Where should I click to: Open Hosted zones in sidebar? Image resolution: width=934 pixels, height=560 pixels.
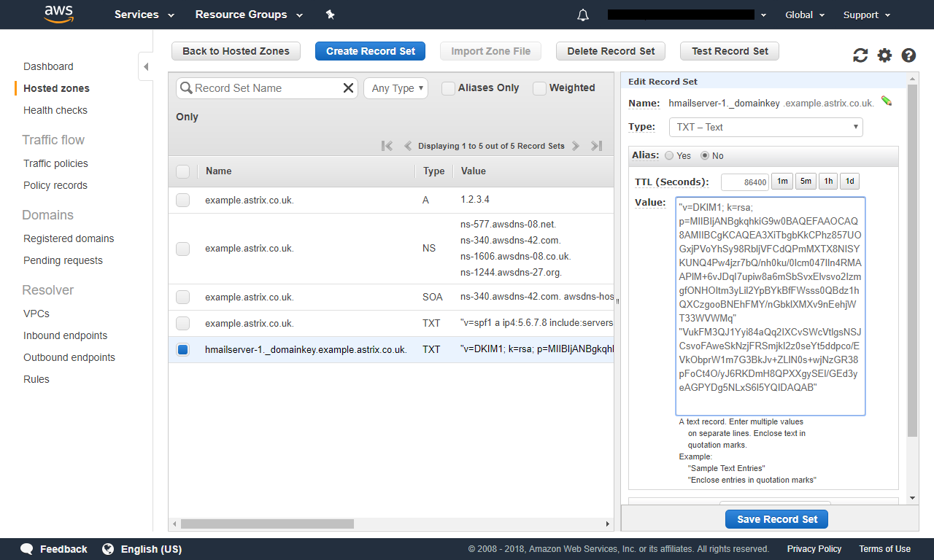(x=56, y=88)
